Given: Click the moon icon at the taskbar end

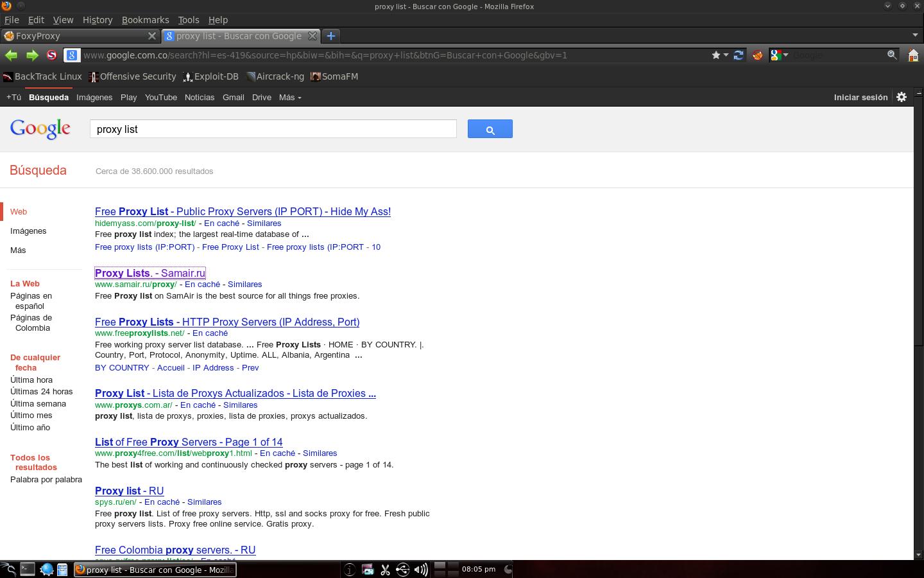Looking at the screenshot, I should click(508, 569).
